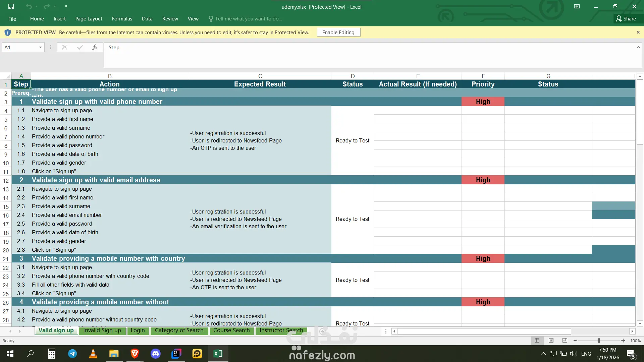Image resolution: width=644 pixels, height=362 pixels.
Task: Click the zoom in plus icon
Action: [x=623, y=341]
